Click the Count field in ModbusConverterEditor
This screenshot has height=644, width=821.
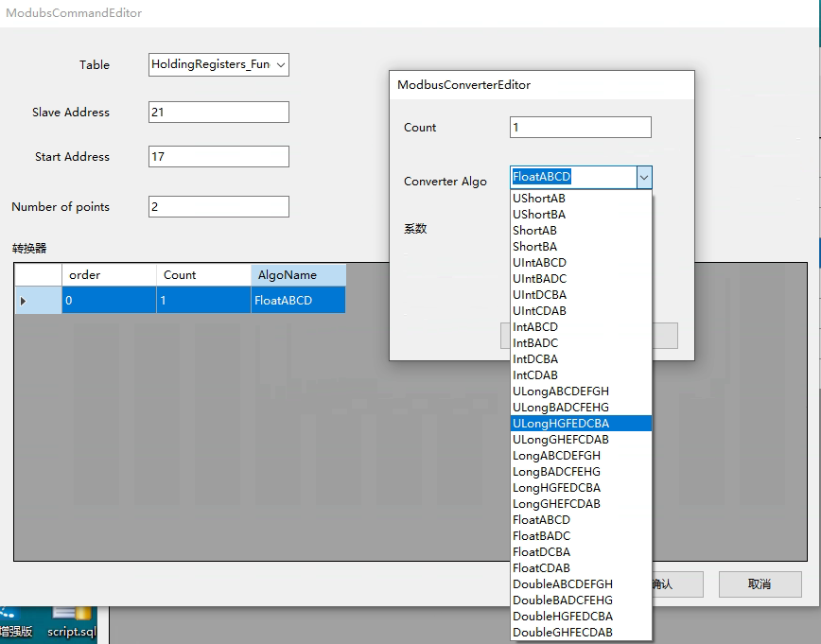coord(580,128)
